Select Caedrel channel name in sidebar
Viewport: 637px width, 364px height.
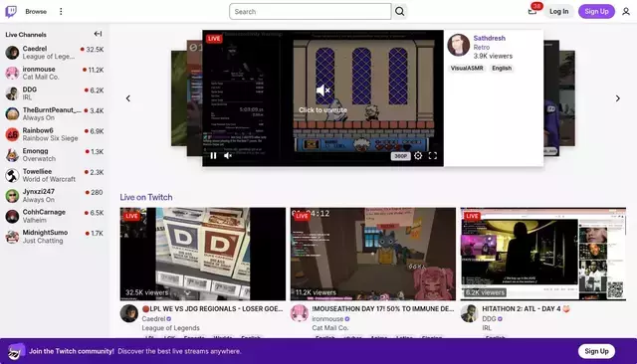tap(35, 49)
